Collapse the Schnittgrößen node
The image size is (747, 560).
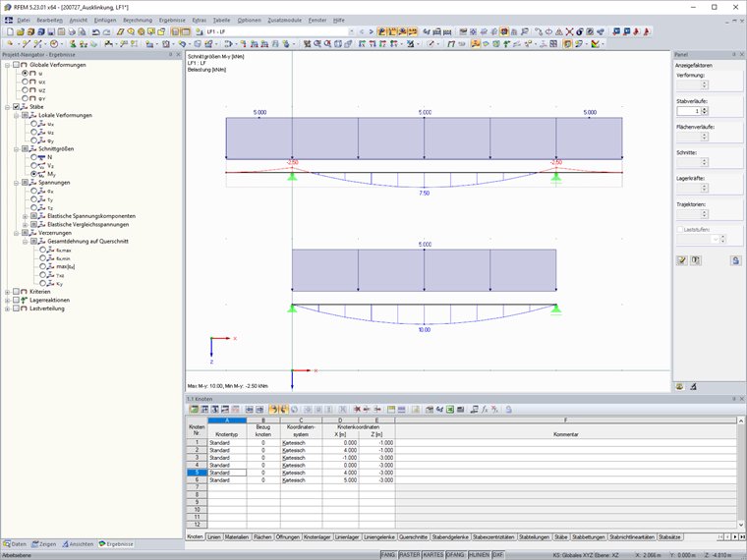pyautogui.click(x=16, y=149)
